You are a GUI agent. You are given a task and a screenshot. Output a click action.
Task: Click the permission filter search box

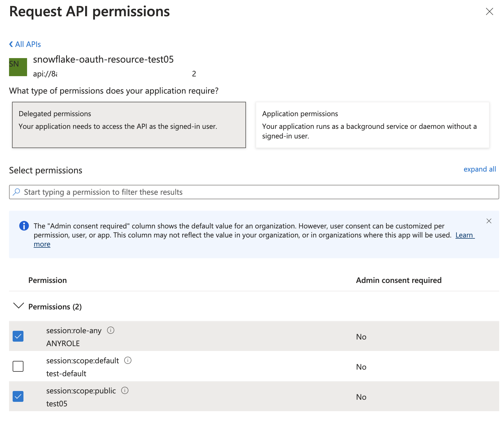[x=254, y=192]
